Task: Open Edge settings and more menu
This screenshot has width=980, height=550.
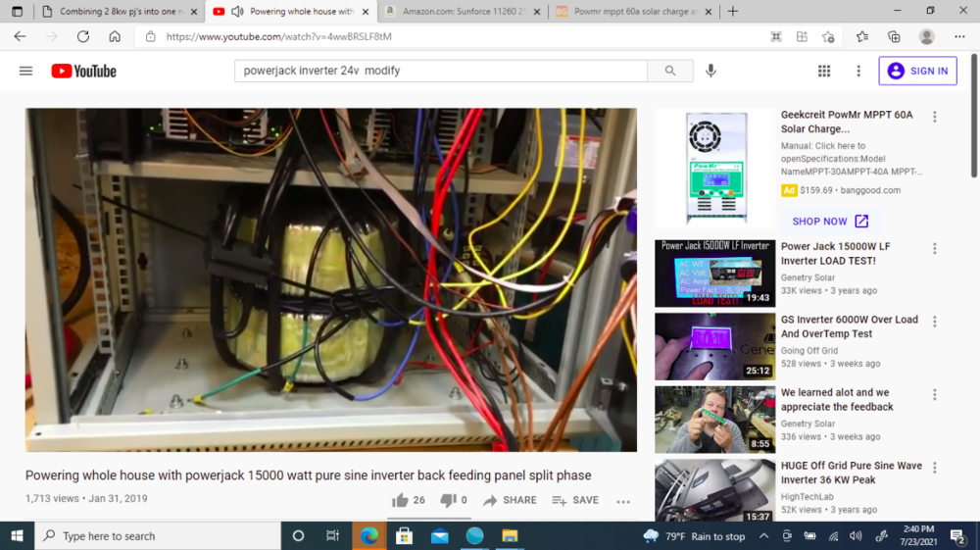Action: [959, 36]
